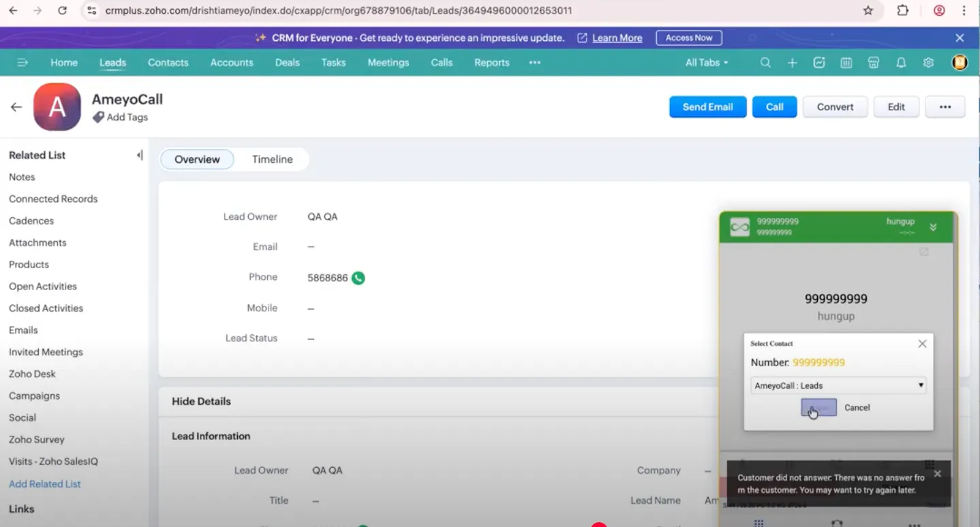This screenshot has height=527, width=980.
Task: Bookmark this page with the star icon
Action: [x=868, y=11]
